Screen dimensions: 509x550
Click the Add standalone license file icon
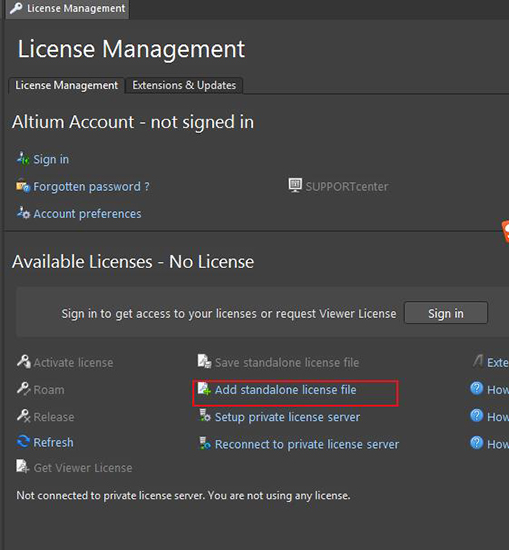pyautogui.click(x=204, y=389)
